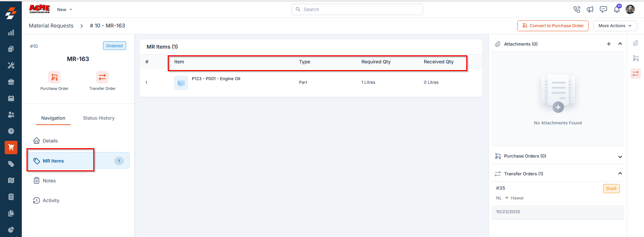644x237 pixels.
Task: Click the Engine Oil part thumbnail
Action: click(181, 82)
